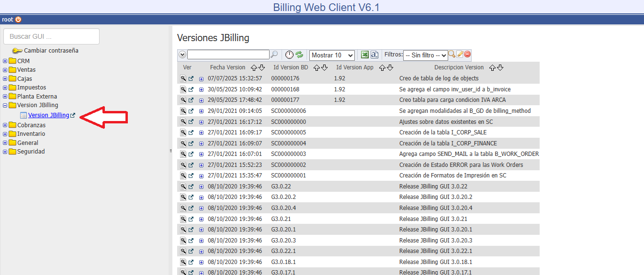Image resolution: width=644 pixels, height=275 pixels.
Task: Expand the Cobranzas folder
Action: click(5, 125)
